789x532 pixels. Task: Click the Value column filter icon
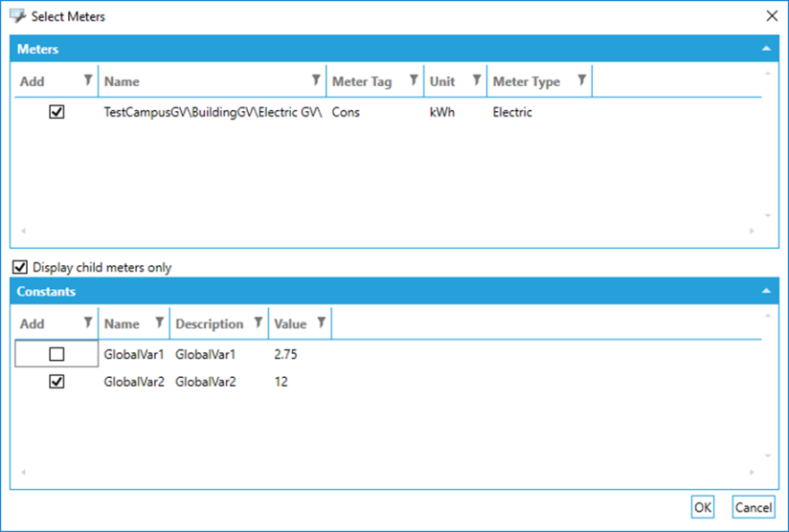[x=322, y=322]
